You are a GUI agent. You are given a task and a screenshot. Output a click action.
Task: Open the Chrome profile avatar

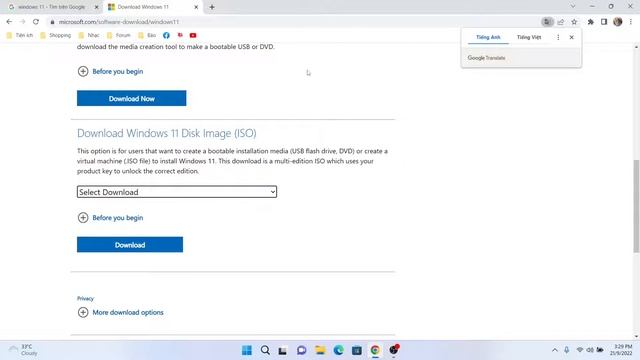[x=618, y=22]
